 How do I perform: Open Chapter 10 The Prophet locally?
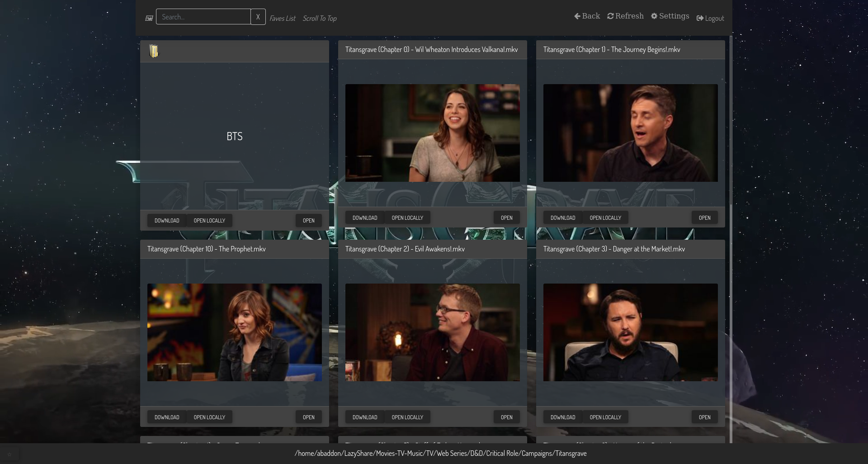(x=209, y=417)
